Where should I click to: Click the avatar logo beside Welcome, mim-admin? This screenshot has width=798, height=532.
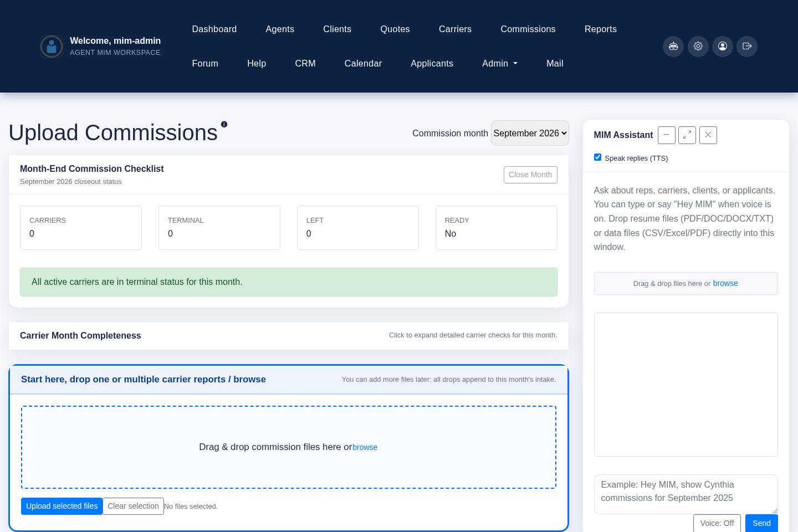(x=52, y=47)
